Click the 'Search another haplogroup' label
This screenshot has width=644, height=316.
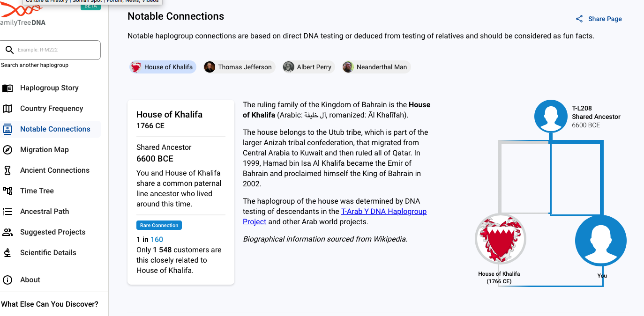35,65
